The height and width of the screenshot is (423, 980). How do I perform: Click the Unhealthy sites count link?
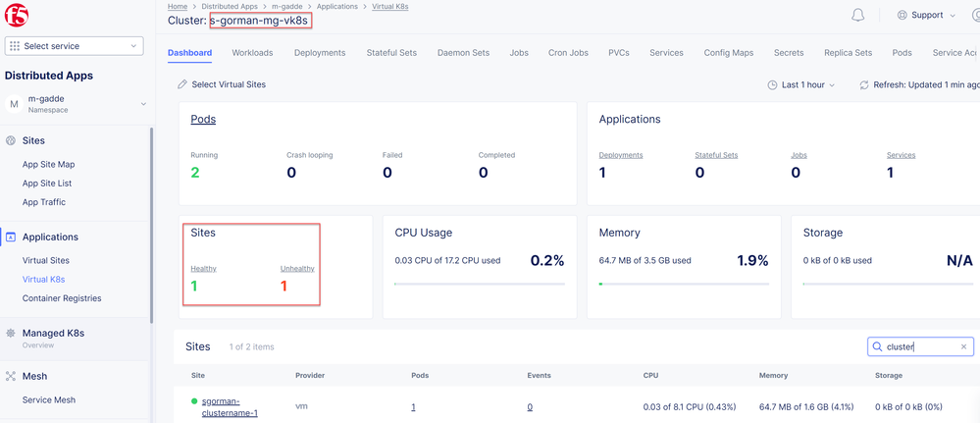(x=284, y=286)
